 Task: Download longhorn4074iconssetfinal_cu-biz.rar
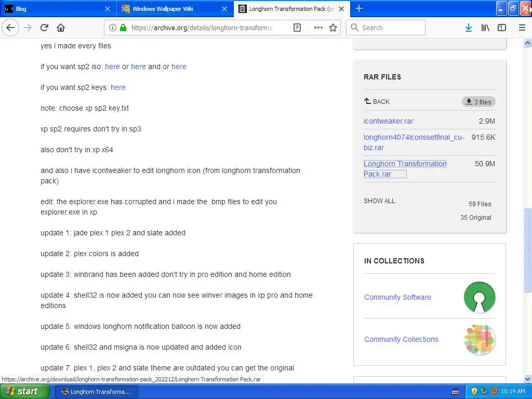(414, 142)
